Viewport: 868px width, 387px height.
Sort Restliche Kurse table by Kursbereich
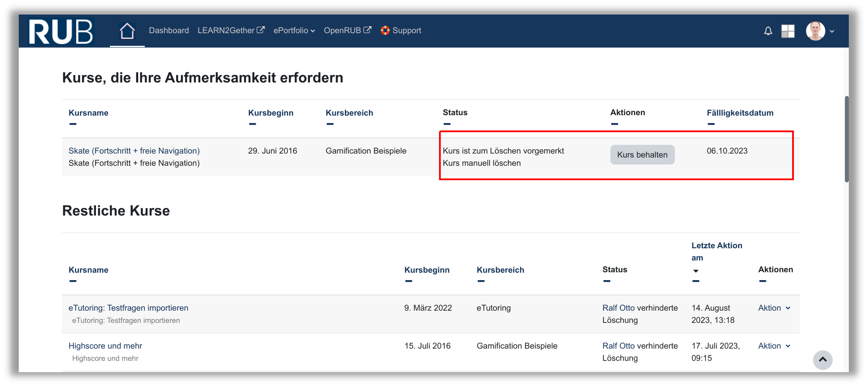point(500,270)
